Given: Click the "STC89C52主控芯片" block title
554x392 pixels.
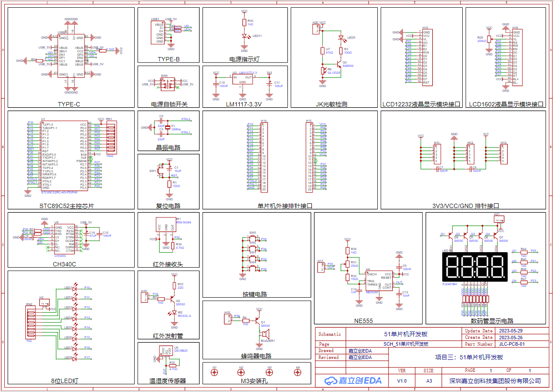Looking at the screenshot, I should point(66,206).
